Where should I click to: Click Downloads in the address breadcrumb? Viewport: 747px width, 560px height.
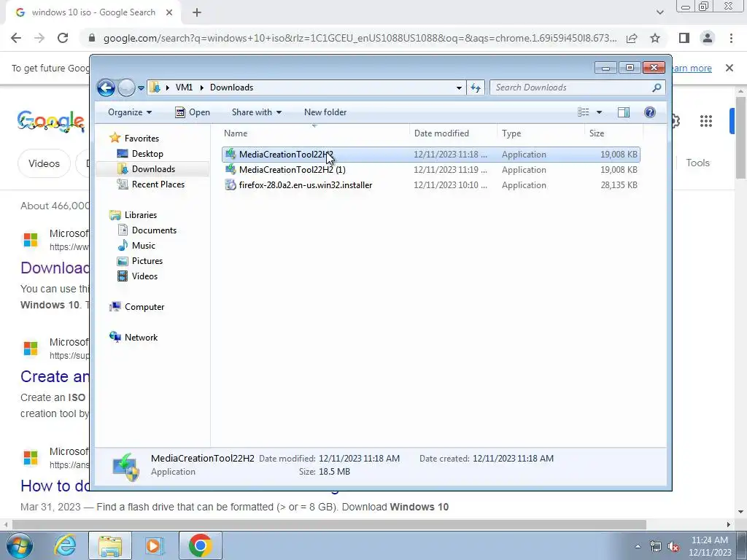(231, 87)
